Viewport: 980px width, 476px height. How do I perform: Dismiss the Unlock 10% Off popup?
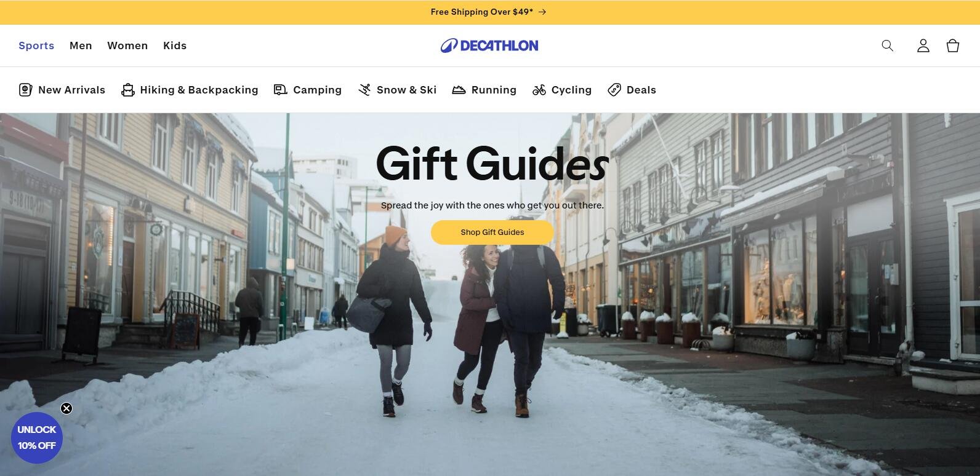coord(66,408)
